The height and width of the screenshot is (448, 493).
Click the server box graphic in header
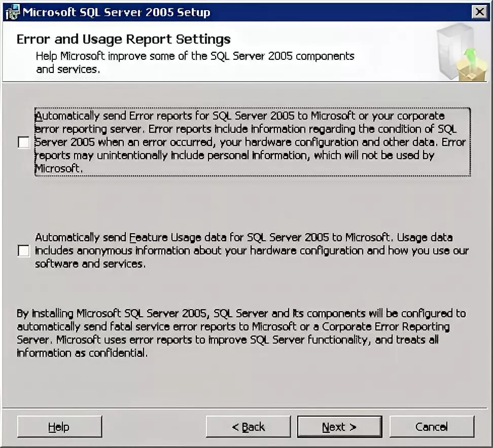point(461,52)
